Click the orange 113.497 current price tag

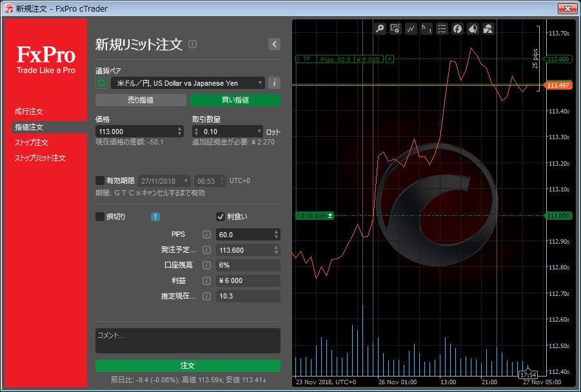558,86
